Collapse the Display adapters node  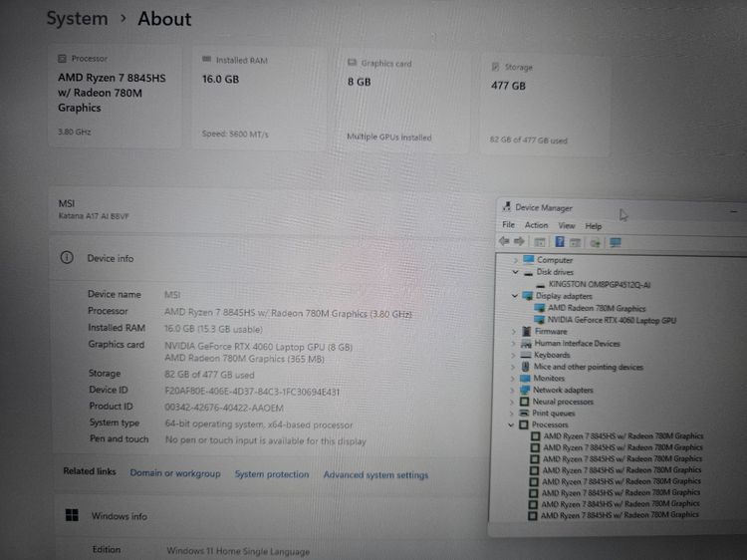(x=514, y=296)
